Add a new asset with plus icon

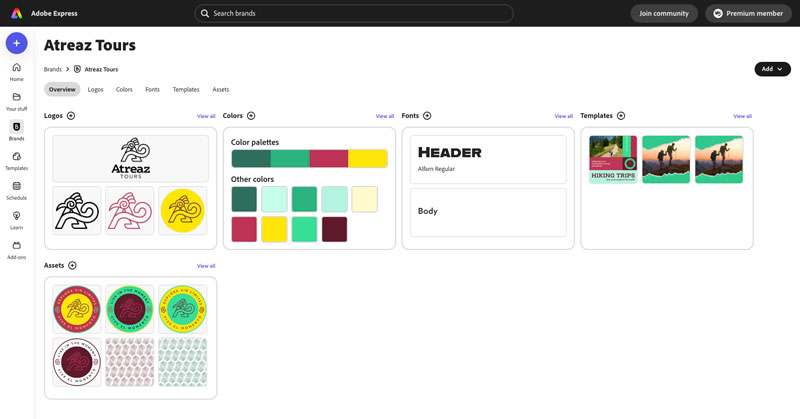point(72,265)
